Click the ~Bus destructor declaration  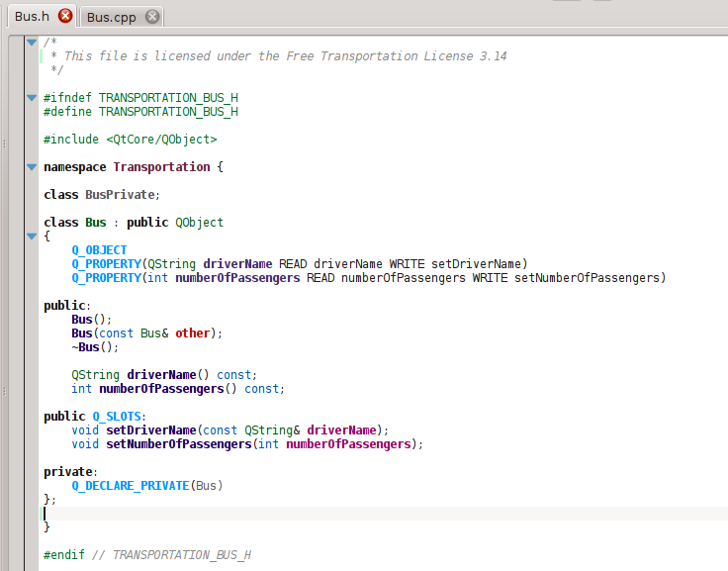tap(95, 347)
